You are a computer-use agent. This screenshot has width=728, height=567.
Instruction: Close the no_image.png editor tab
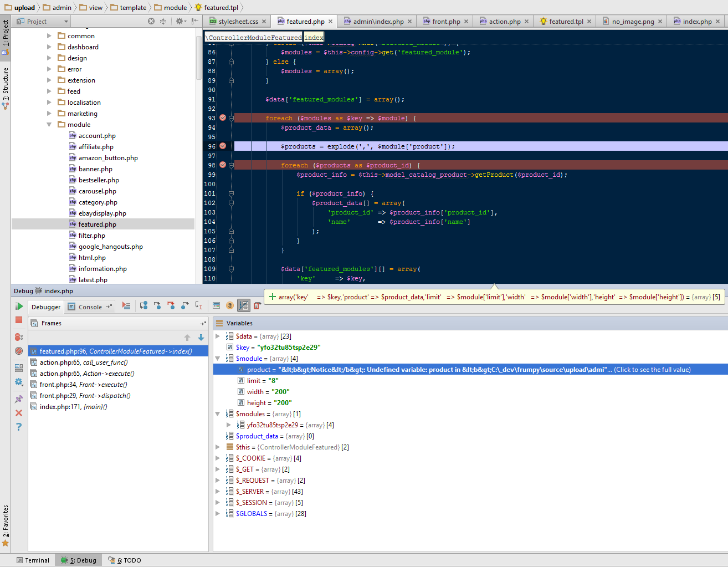tap(660, 22)
